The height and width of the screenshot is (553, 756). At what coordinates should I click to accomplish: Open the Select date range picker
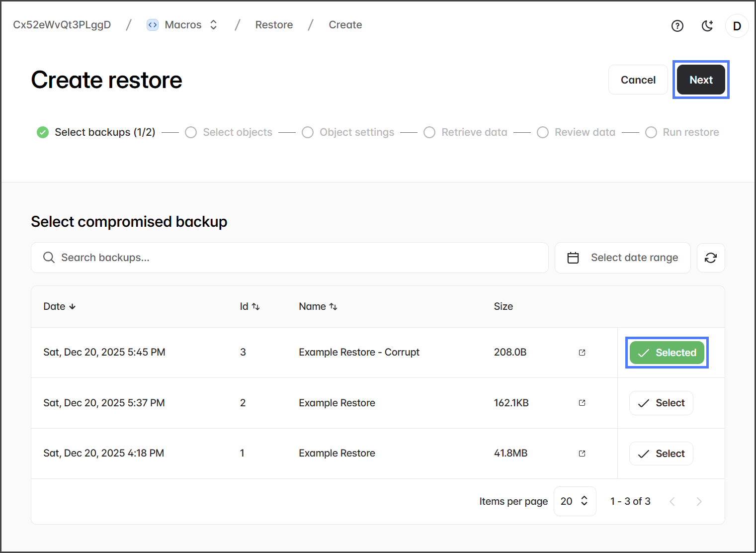(622, 258)
